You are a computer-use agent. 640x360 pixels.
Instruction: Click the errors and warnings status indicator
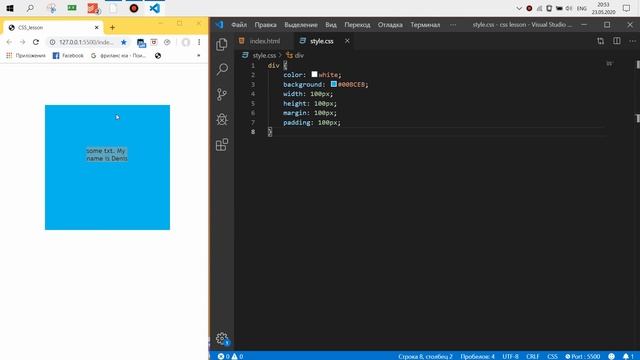pos(230,356)
